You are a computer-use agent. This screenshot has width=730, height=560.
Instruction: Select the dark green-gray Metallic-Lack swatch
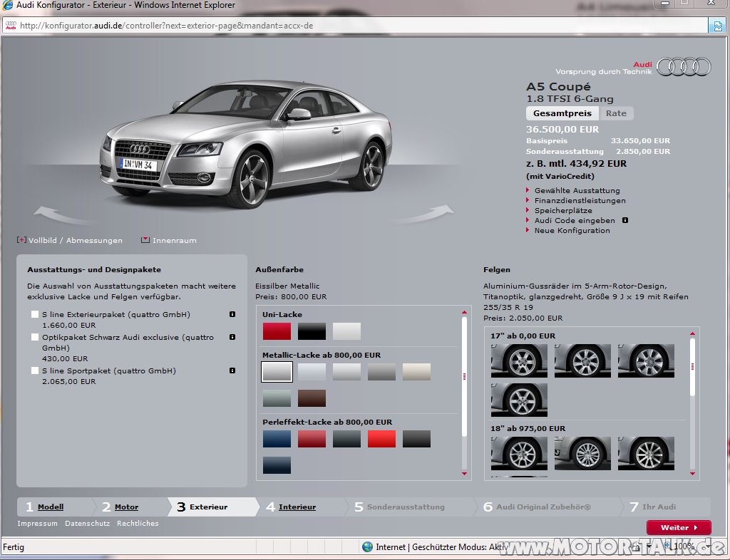277,398
